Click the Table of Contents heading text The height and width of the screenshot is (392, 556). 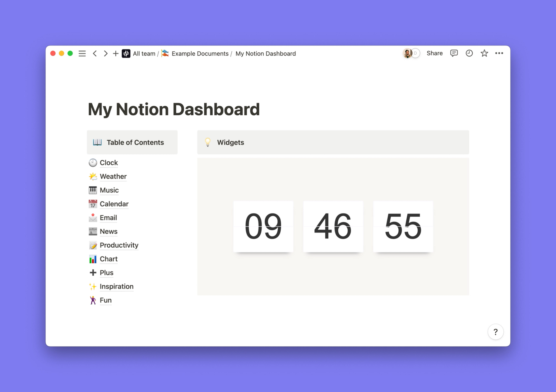[135, 142]
